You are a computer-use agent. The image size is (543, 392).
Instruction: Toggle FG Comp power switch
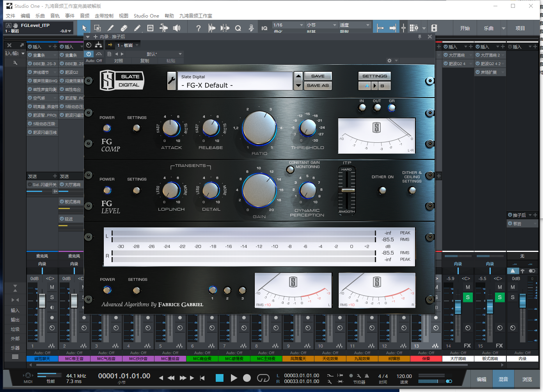[x=106, y=128]
